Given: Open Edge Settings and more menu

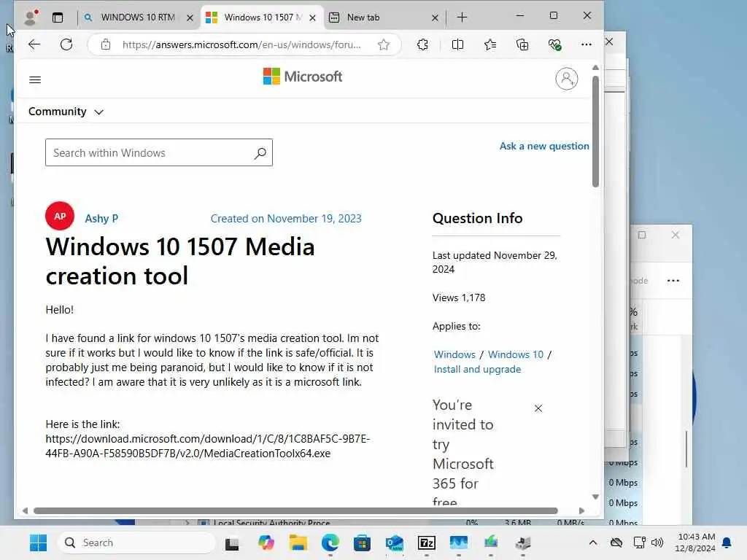Looking at the screenshot, I should pos(587,44).
